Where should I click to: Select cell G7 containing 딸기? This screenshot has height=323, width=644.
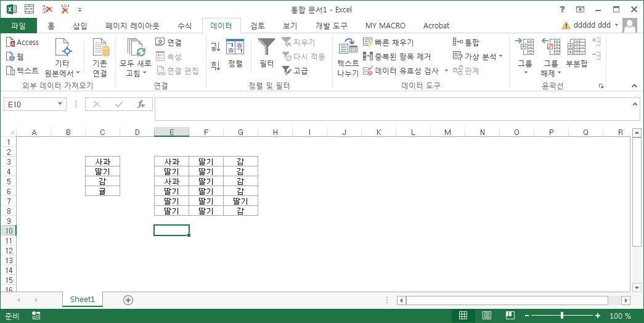pos(241,201)
